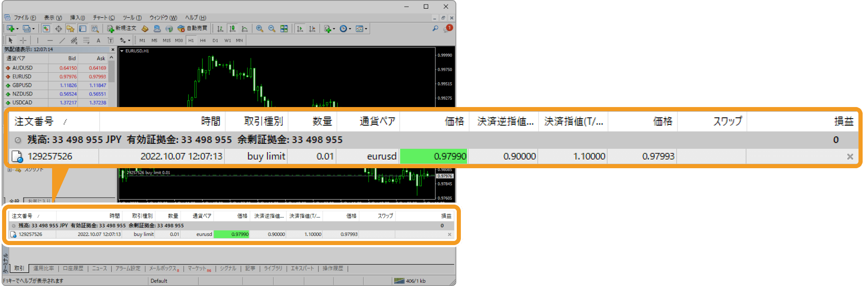This screenshot has width=868, height=286.
Task: Click the Market Watch scroll up arrow
Action: pos(112,58)
